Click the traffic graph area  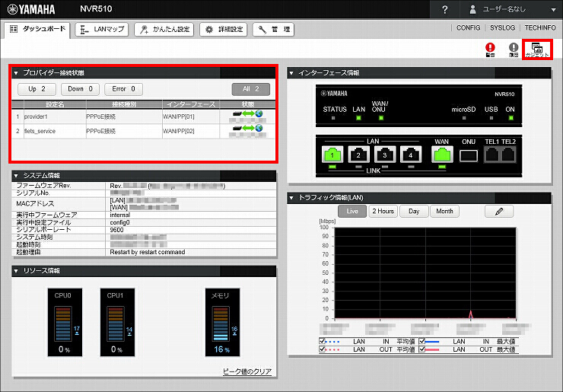pos(425,272)
